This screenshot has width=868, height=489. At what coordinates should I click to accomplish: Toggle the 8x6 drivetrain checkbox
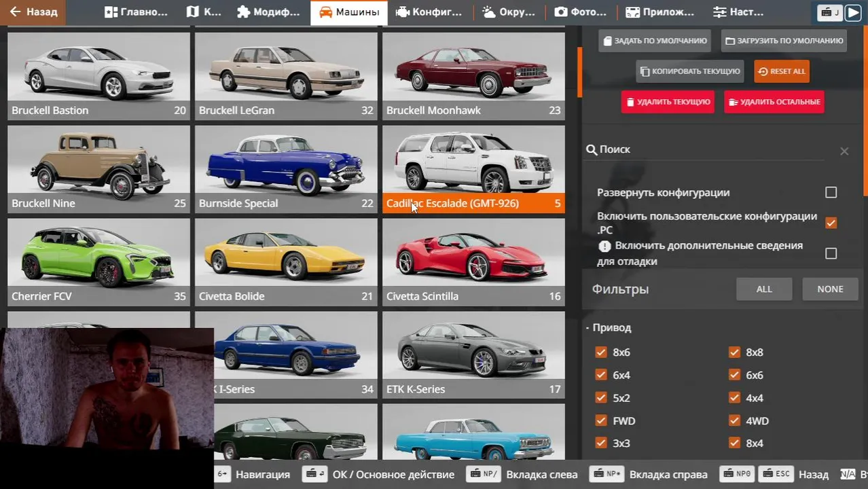[600, 352]
